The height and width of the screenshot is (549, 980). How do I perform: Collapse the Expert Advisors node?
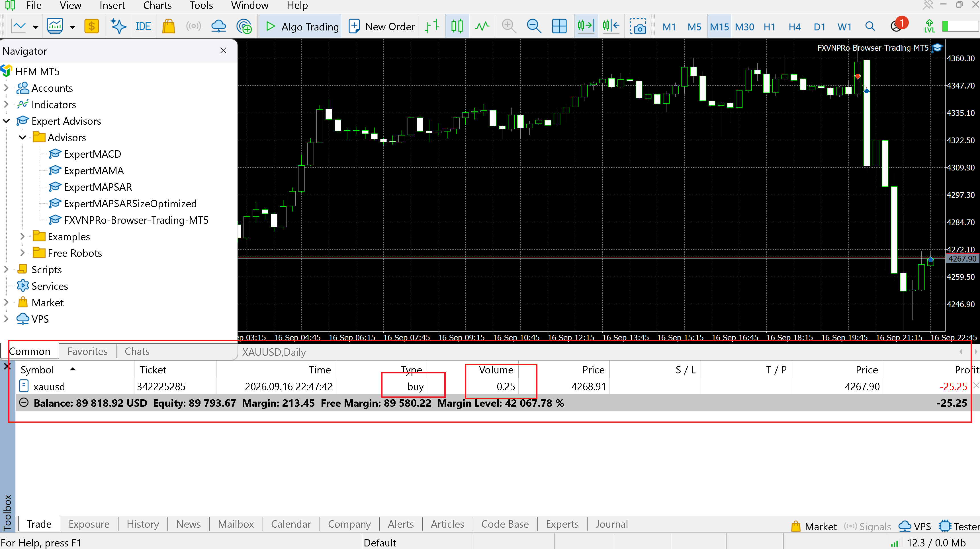pos(6,121)
